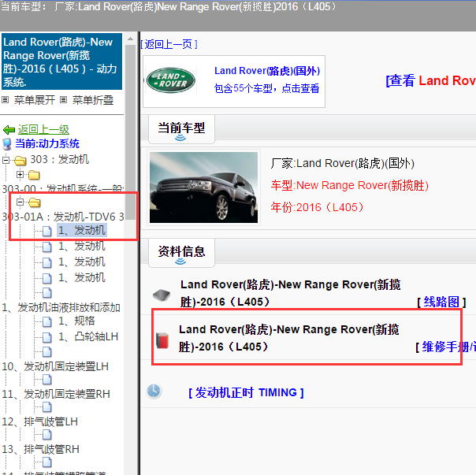This screenshot has height=475, width=476.
Task: Click the green back arrow icon
Action: point(9,130)
